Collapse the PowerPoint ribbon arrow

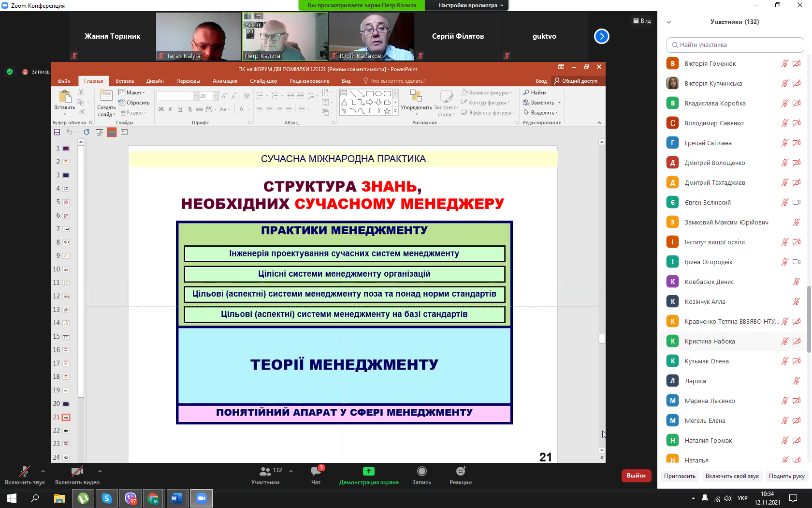tap(599, 123)
